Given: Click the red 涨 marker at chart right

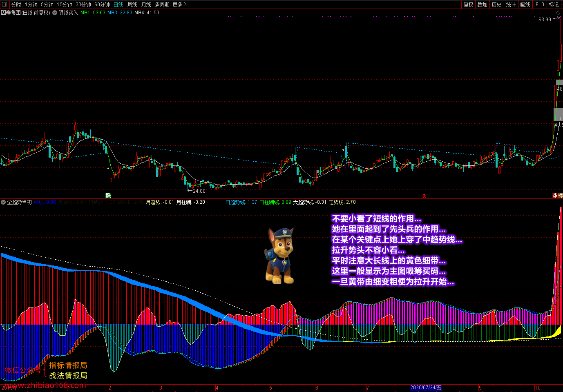Looking at the screenshot, I should point(555,196).
